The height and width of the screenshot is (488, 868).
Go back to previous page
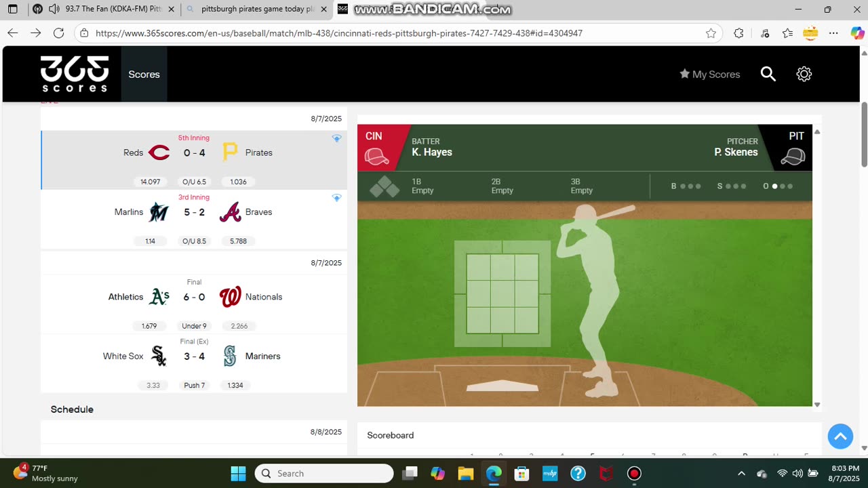coord(12,33)
